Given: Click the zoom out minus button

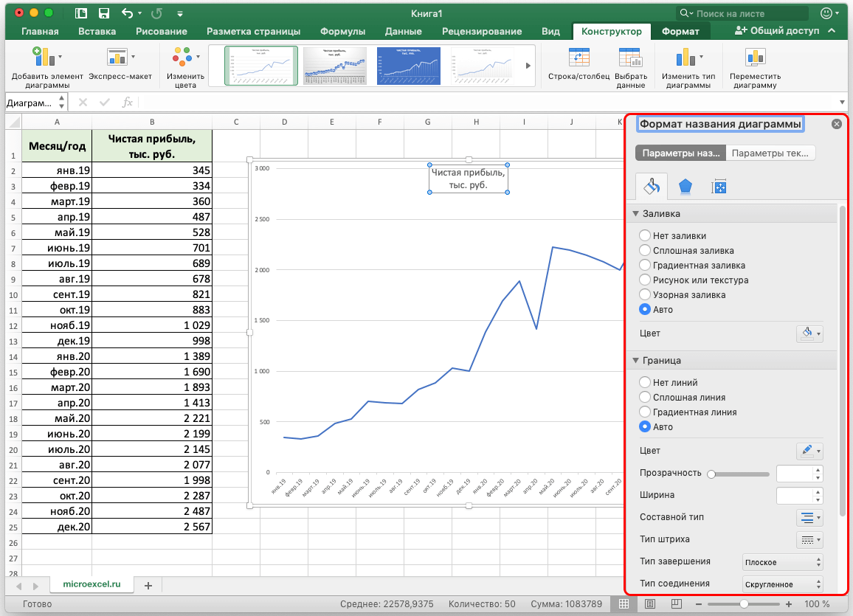Looking at the screenshot, I should point(699,604).
